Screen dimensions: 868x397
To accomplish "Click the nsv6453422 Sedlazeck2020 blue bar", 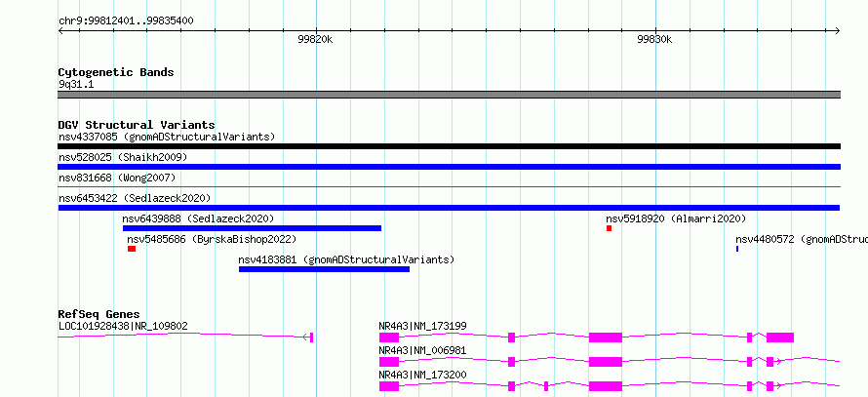I will (449, 208).
